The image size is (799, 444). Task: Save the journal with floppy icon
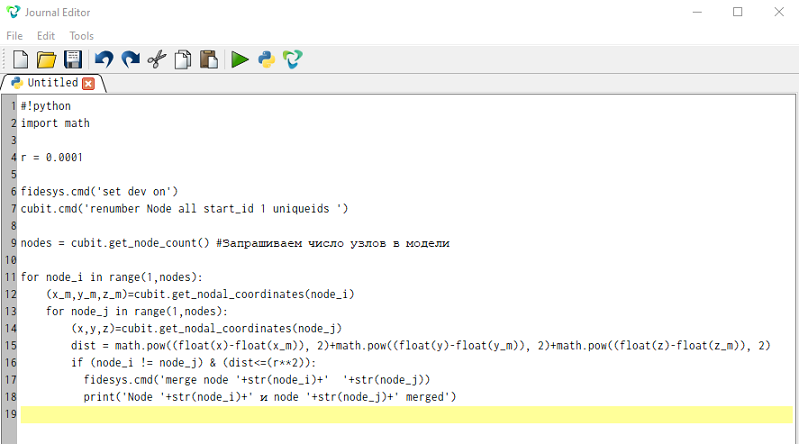click(73, 60)
